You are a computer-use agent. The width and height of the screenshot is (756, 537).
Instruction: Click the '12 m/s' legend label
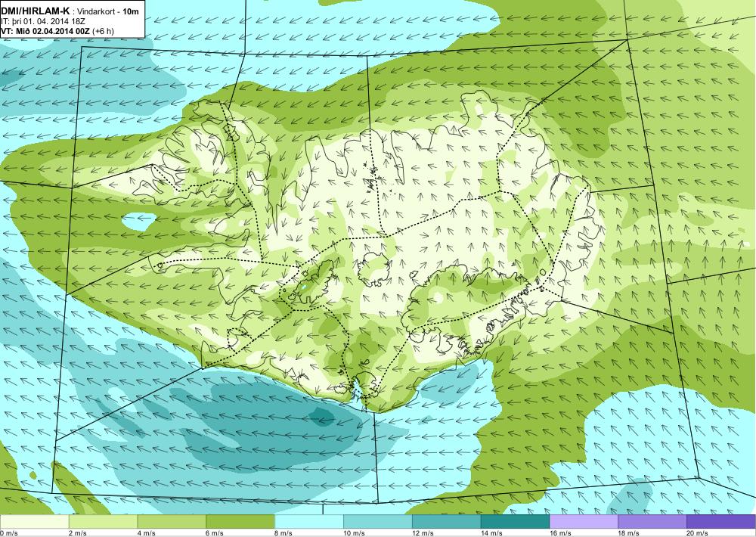point(423,533)
